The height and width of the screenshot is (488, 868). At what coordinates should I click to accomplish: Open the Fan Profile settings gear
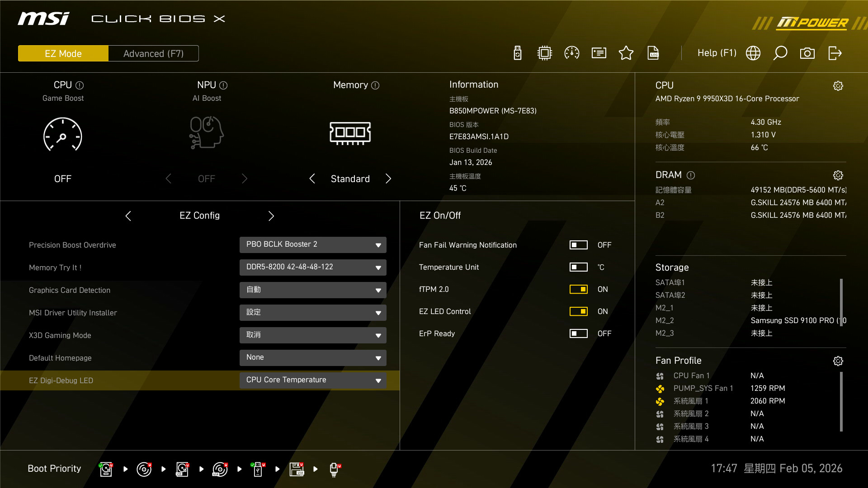pyautogui.click(x=838, y=361)
